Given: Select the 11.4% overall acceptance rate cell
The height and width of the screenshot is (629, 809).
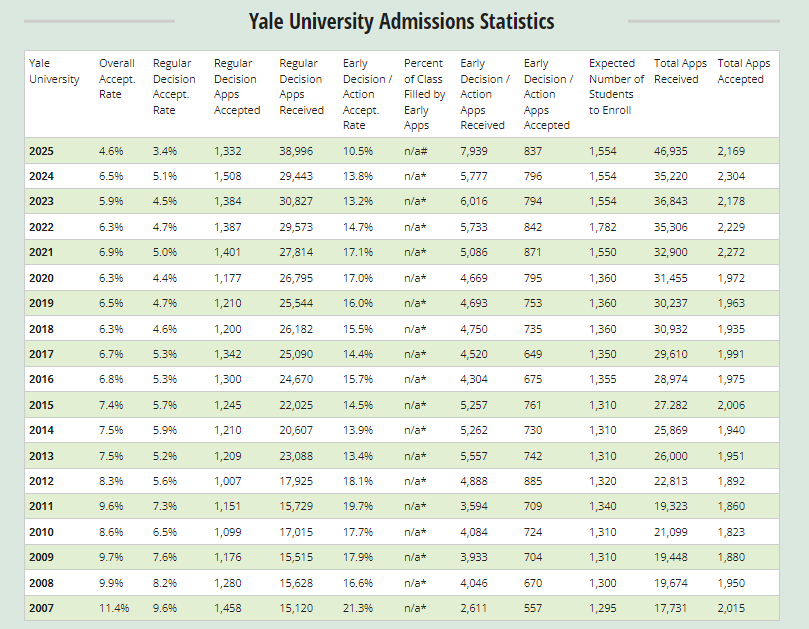Looking at the screenshot, I should click(x=114, y=608).
